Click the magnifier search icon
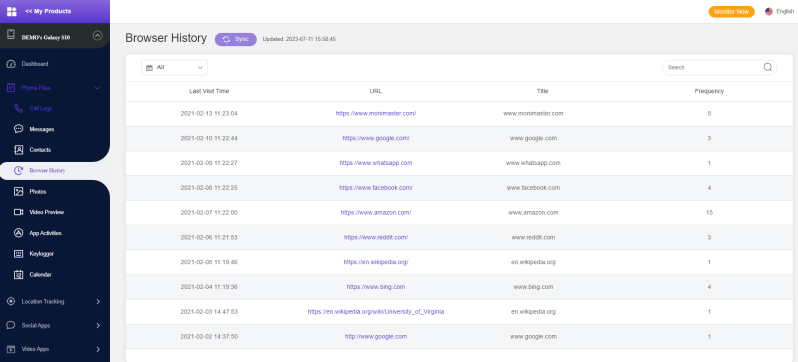 point(768,67)
